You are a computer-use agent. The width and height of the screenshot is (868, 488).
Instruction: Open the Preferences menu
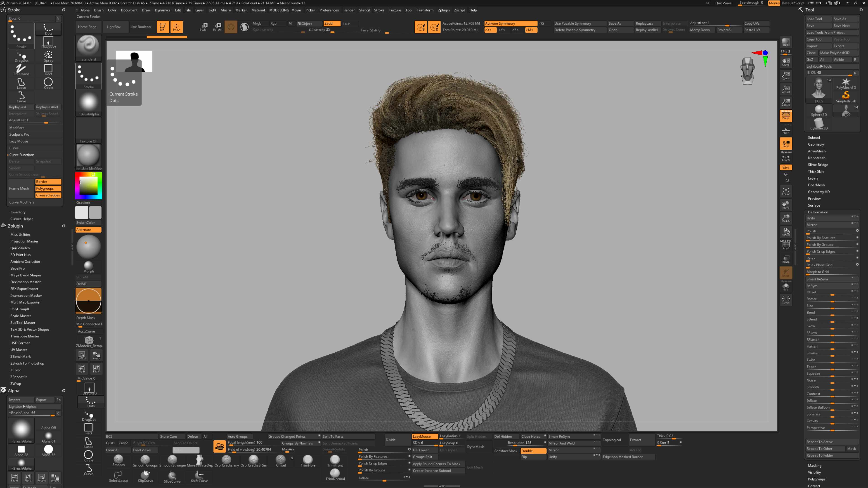(x=329, y=10)
